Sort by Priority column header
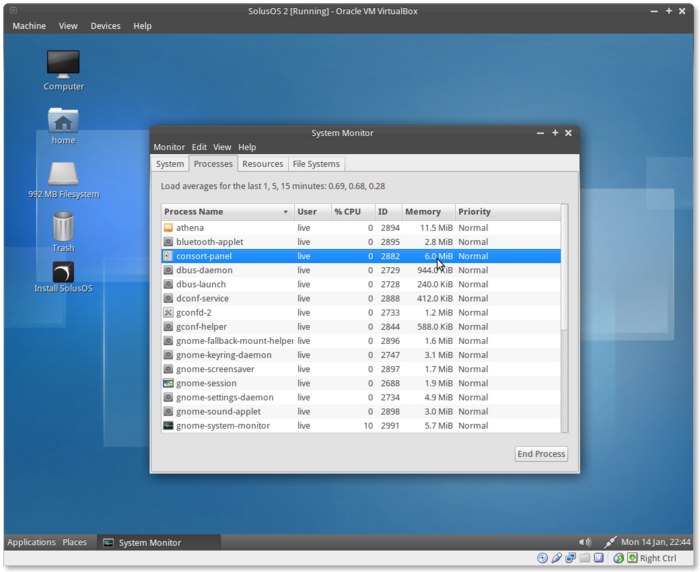Image resolution: width=700 pixels, height=572 pixels. click(x=508, y=212)
